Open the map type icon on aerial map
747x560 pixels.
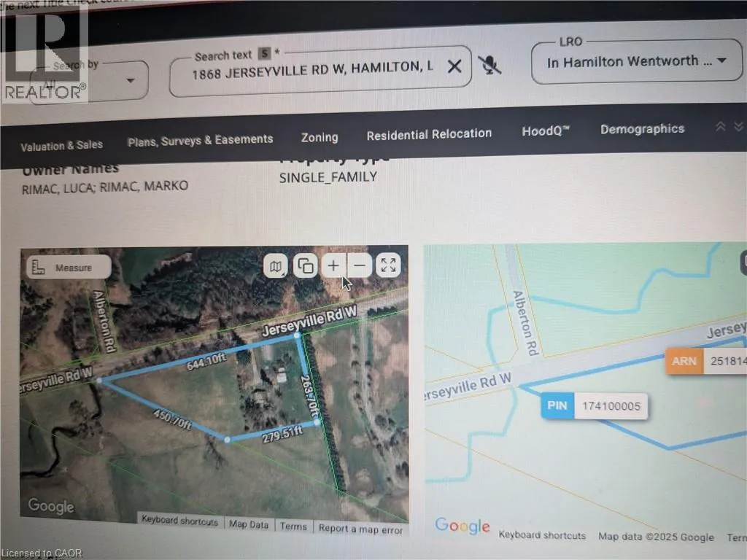[x=276, y=266]
